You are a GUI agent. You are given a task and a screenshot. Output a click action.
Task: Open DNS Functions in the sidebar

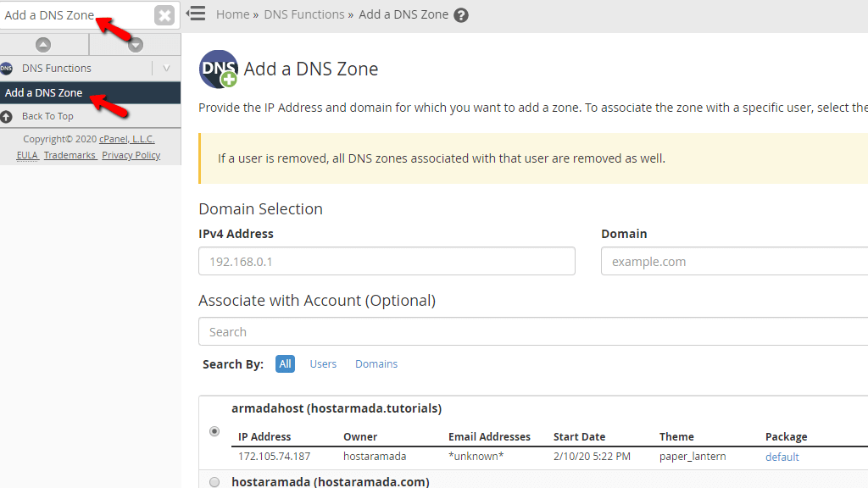tap(57, 68)
